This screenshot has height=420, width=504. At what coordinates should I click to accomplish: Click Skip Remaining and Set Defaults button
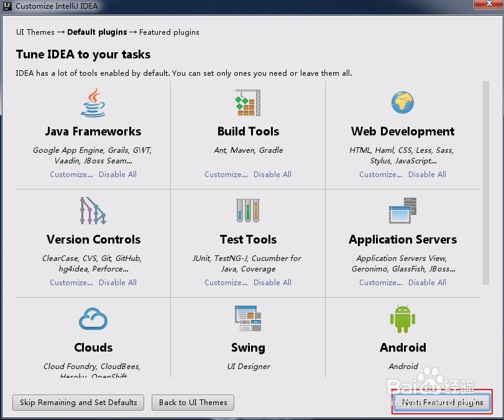tap(78, 403)
